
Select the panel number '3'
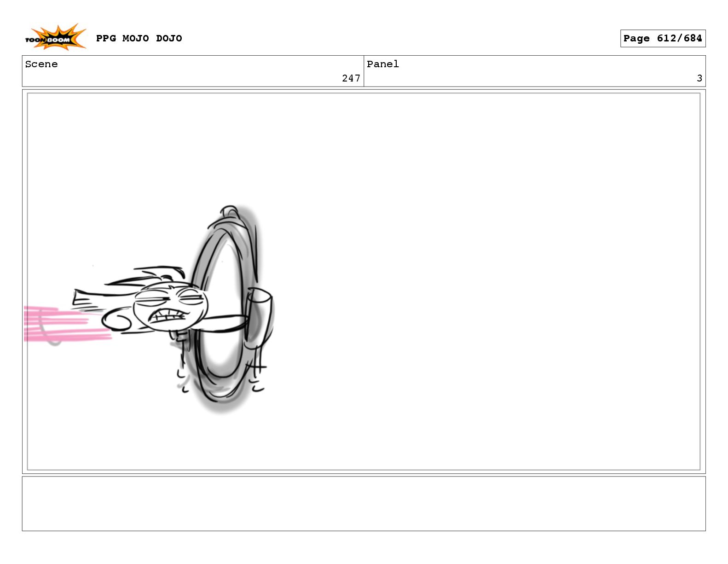point(699,78)
